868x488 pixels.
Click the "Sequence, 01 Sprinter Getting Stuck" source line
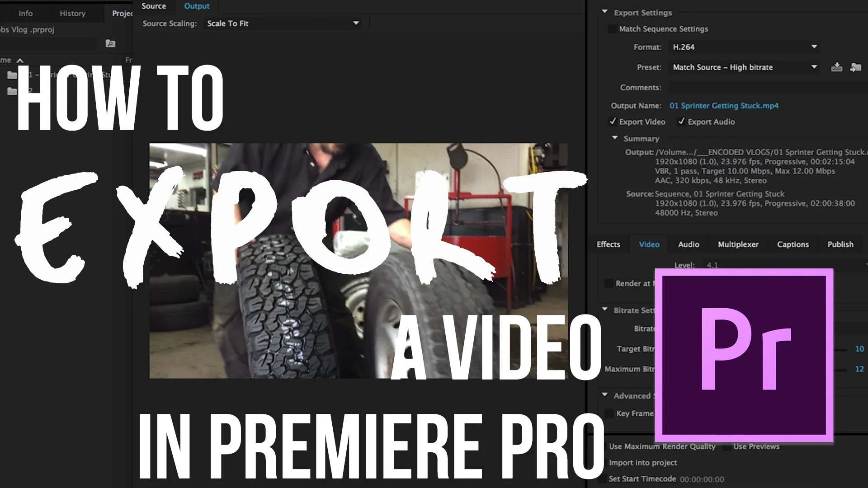[x=720, y=194]
